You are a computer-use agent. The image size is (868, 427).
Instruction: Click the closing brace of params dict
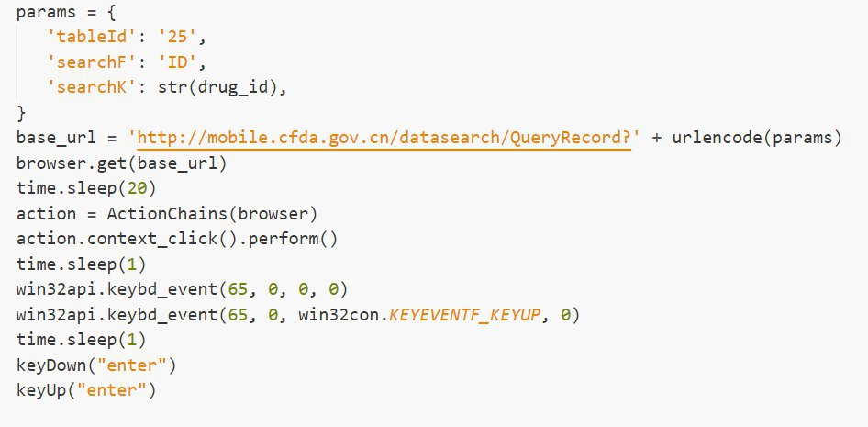coord(21,113)
